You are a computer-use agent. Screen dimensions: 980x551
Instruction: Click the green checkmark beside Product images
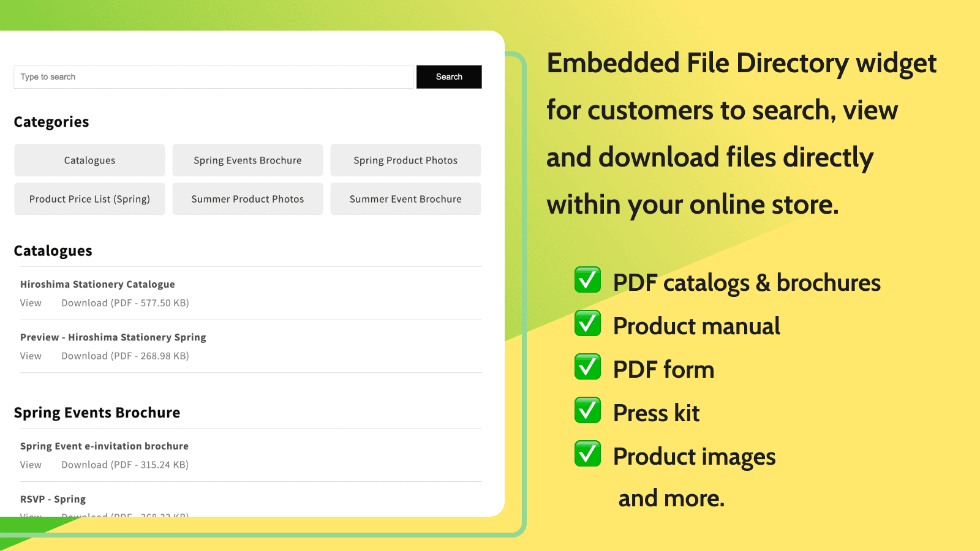point(587,454)
